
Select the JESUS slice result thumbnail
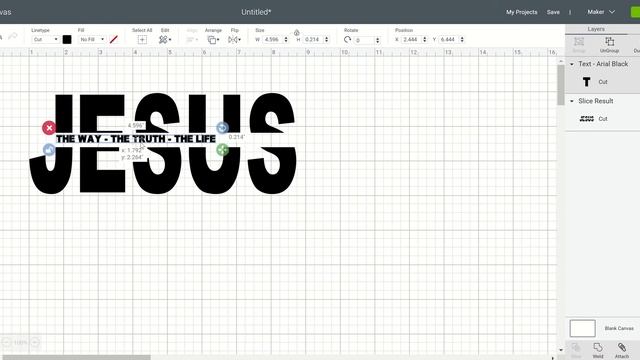(587, 119)
